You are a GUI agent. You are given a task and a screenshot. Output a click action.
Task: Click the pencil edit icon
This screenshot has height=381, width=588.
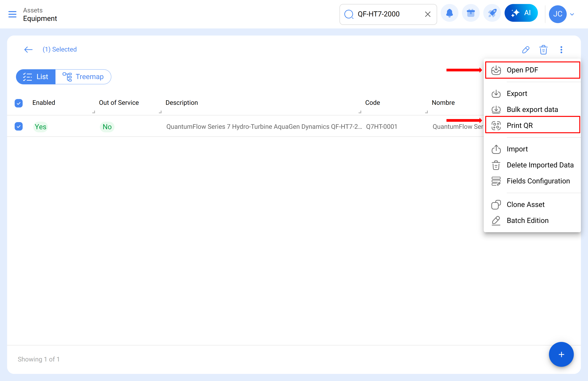[525, 50]
